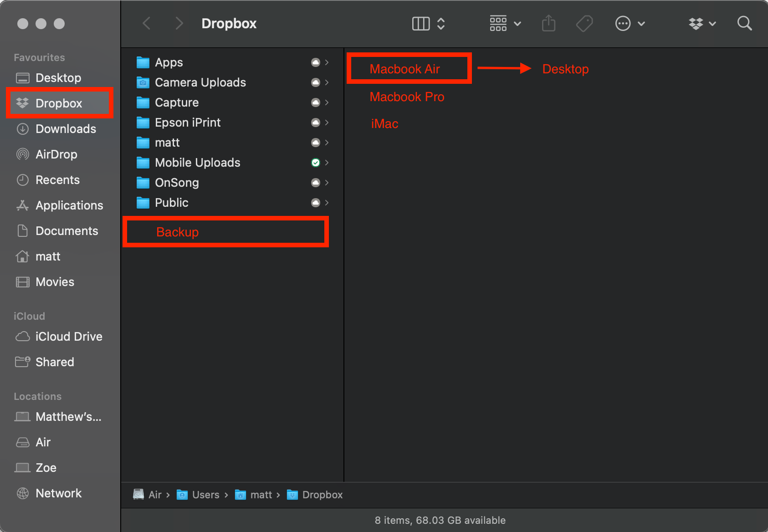Select the Public folder
The image size is (768, 532).
(232, 203)
